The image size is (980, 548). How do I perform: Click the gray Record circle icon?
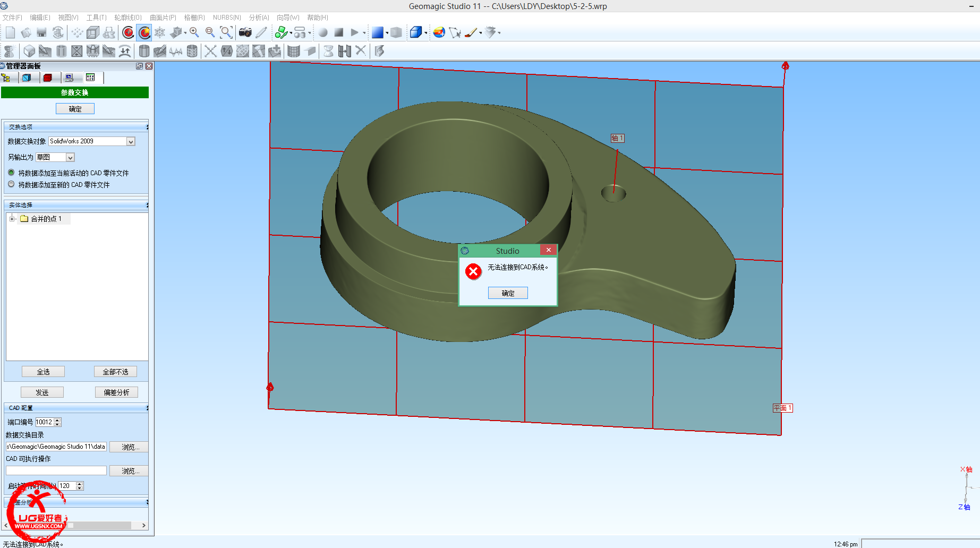[323, 32]
